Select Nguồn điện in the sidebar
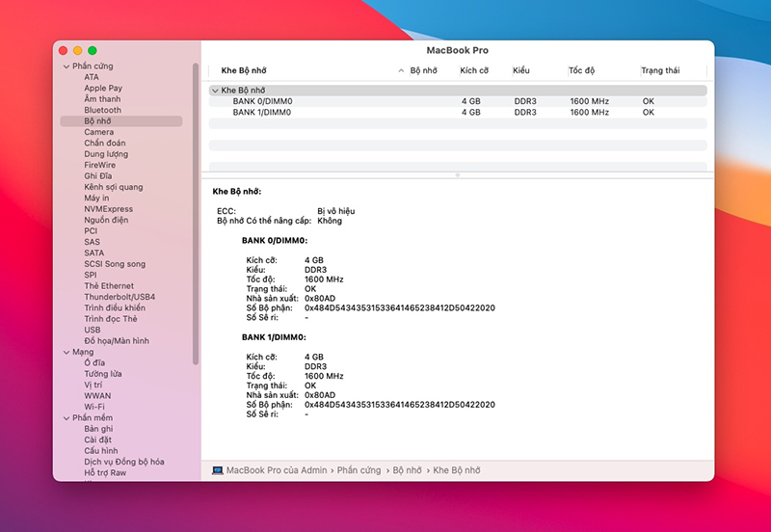Viewport: 771px width, 532px height. click(x=106, y=220)
